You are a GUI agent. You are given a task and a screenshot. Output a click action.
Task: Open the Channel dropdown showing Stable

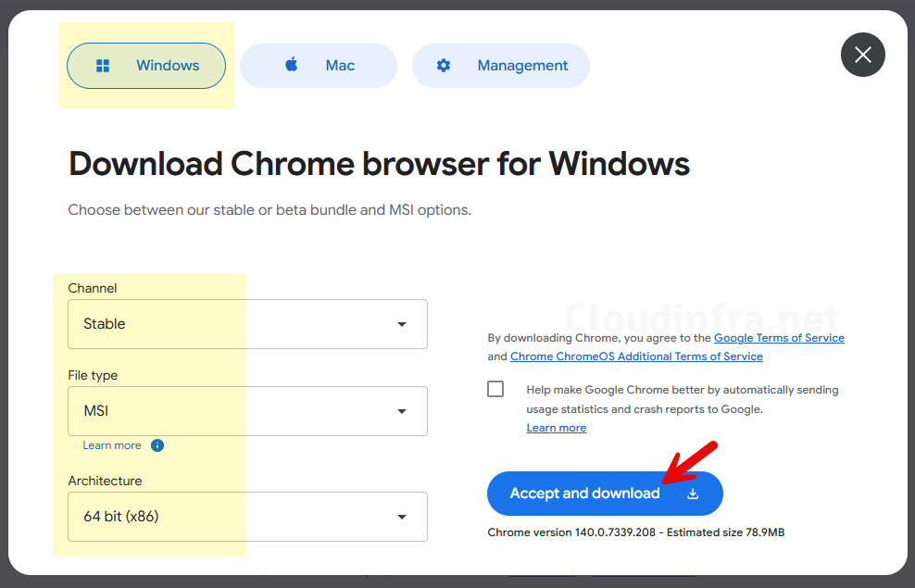coord(247,324)
